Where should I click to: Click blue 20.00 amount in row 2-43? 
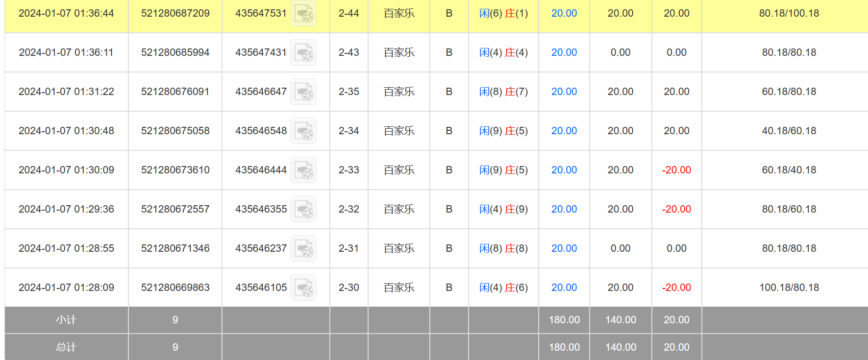pos(564,52)
